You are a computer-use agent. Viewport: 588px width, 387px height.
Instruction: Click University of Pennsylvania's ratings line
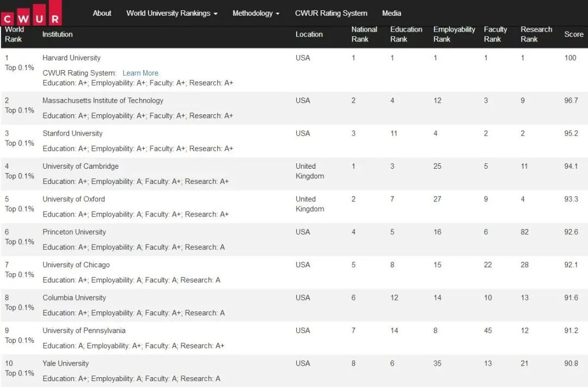coord(133,346)
